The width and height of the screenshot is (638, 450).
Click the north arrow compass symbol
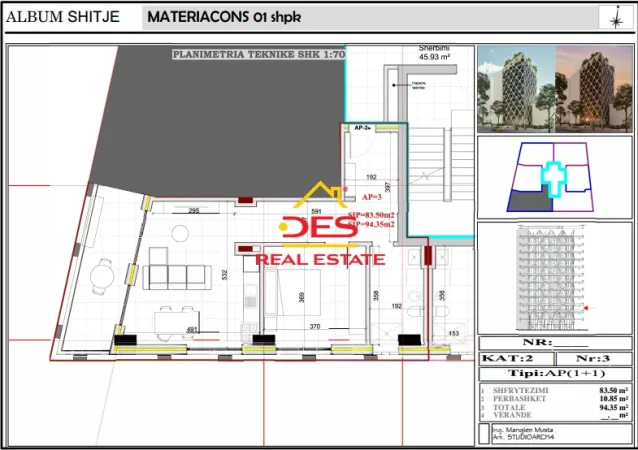pos(616,18)
